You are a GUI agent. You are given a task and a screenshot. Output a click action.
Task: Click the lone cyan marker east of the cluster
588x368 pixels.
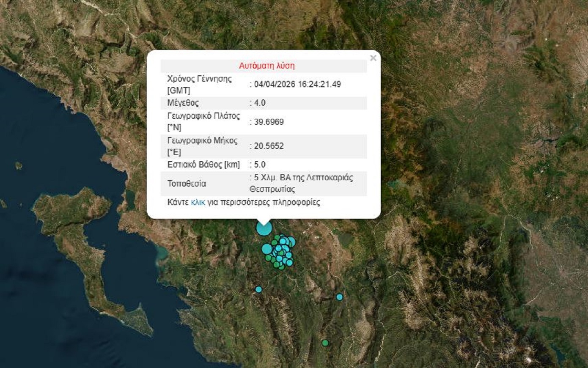click(339, 297)
